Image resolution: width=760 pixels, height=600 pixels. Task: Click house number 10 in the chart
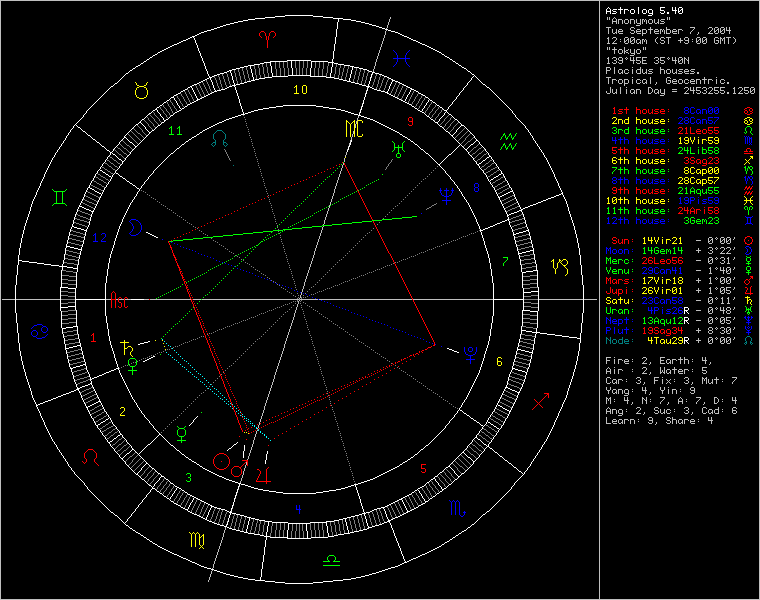point(300,90)
